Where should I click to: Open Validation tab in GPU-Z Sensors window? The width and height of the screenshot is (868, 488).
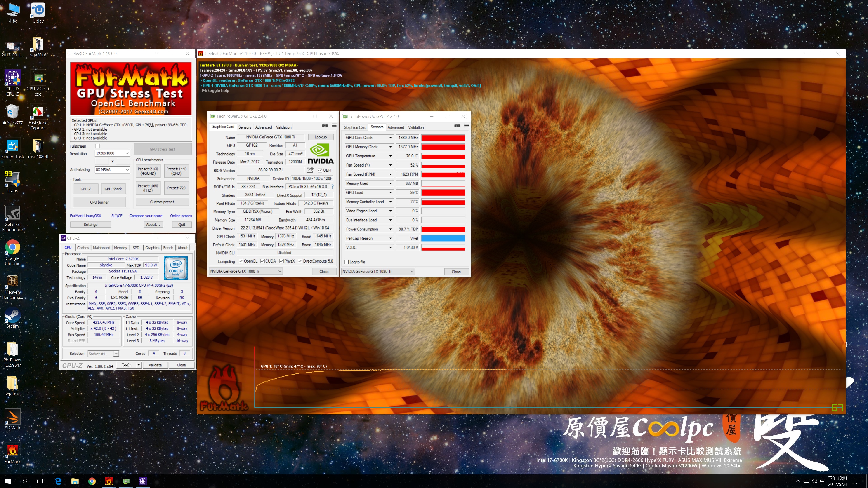pyautogui.click(x=416, y=128)
